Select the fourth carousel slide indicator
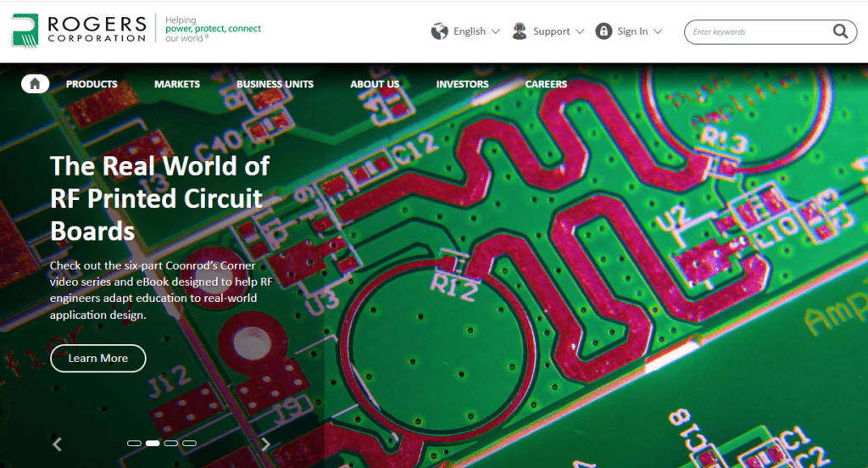 click(190, 443)
